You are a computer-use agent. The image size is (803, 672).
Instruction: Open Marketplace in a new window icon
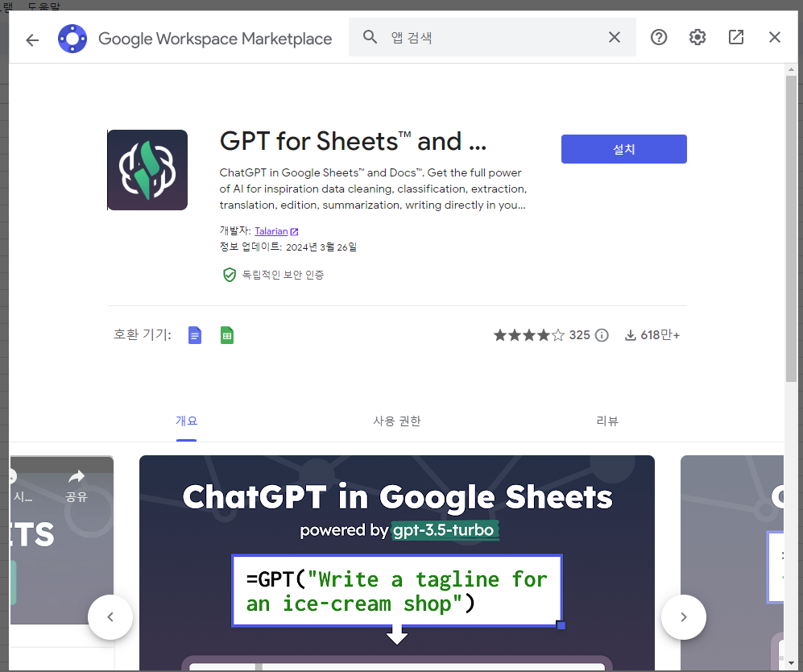(x=736, y=37)
